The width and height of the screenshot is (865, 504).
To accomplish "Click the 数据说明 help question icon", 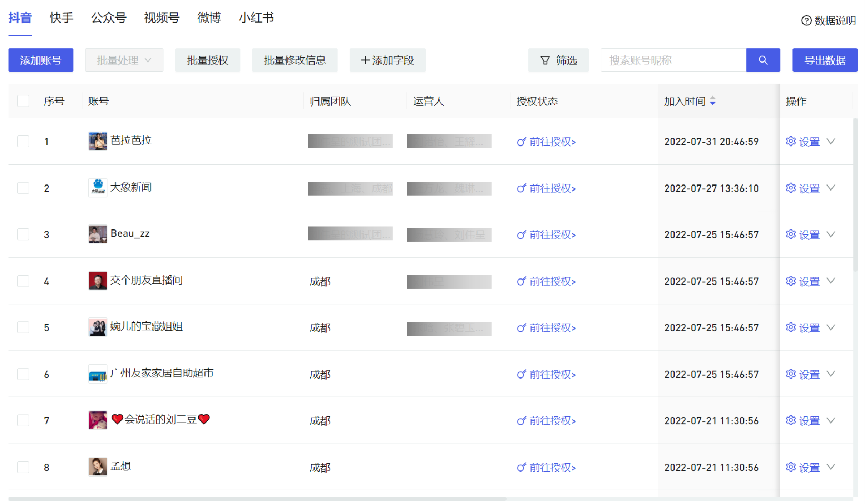I will coord(806,21).
